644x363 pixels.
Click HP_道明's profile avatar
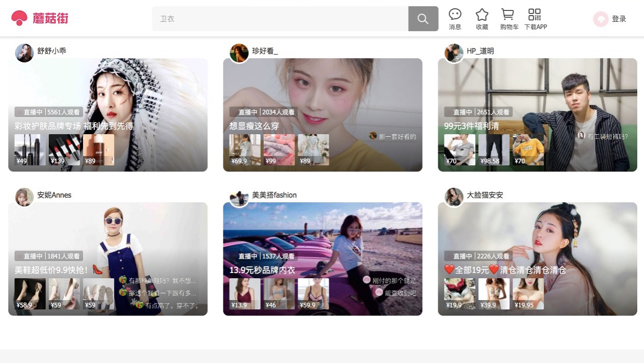coord(453,53)
